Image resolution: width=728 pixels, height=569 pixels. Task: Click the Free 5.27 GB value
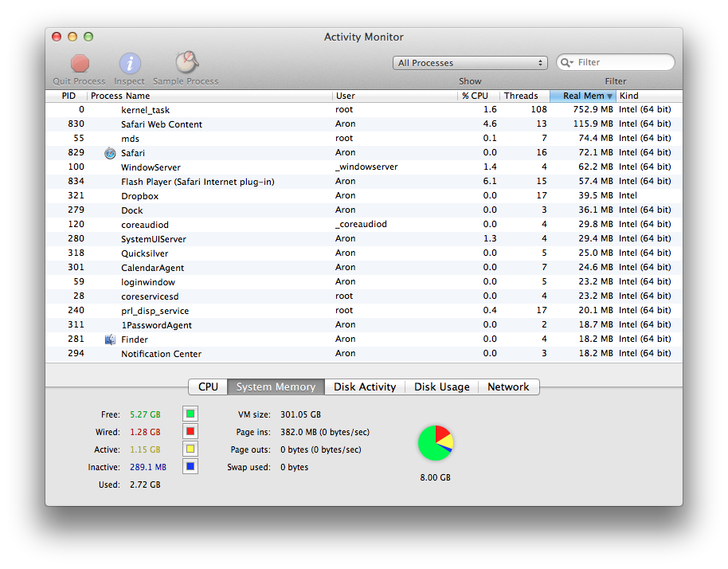click(x=145, y=414)
